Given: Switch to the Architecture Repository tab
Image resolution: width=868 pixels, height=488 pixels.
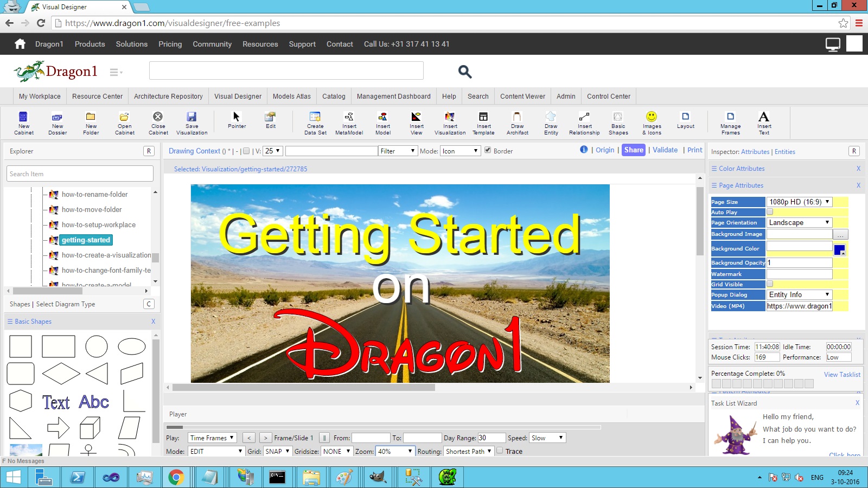Looking at the screenshot, I should pos(168,96).
